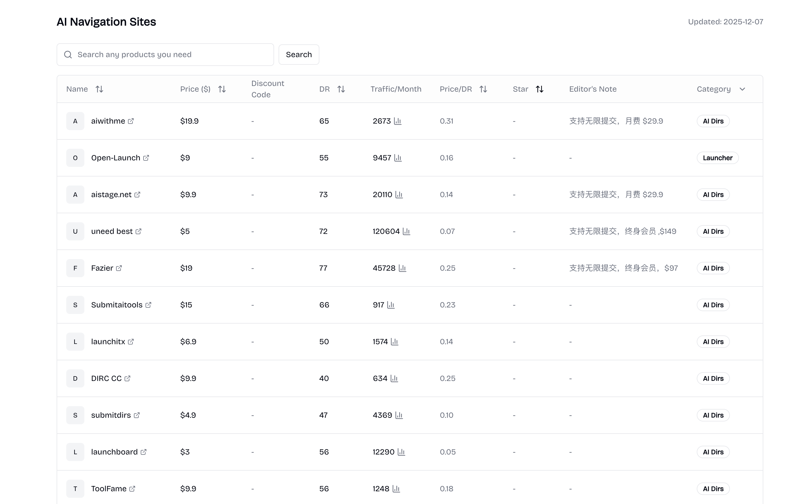Screen dimensions: 812x504
Task: Expand the Category filter dropdown
Action: [x=742, y=89]
